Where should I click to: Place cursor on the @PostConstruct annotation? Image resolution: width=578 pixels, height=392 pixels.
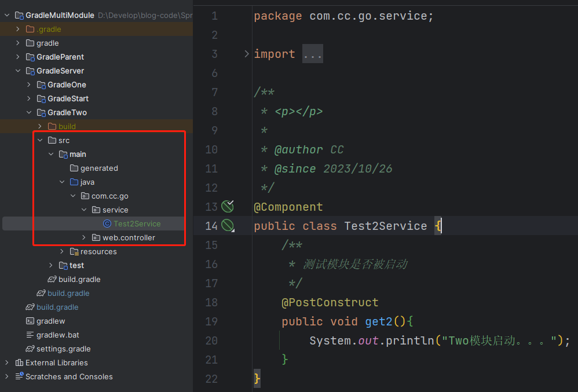click(330, 302)
